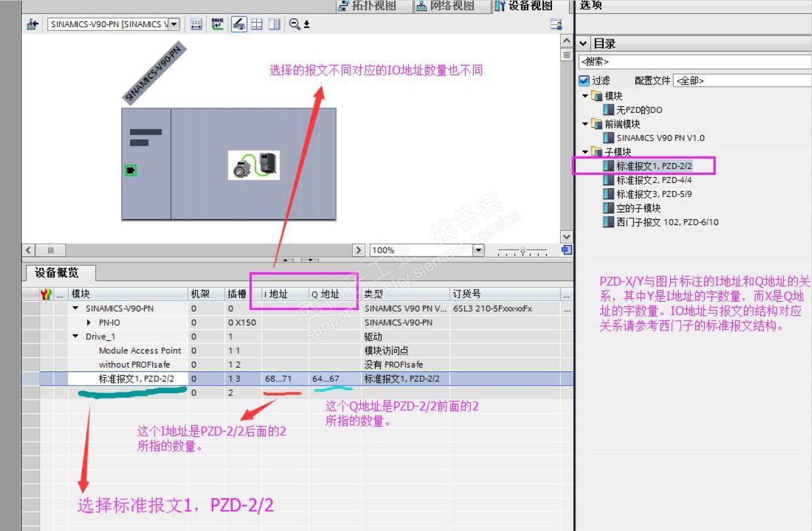The image size is (812, 531).
Task: Click the split columns view toolbar icon
Action: coord(274,25)
